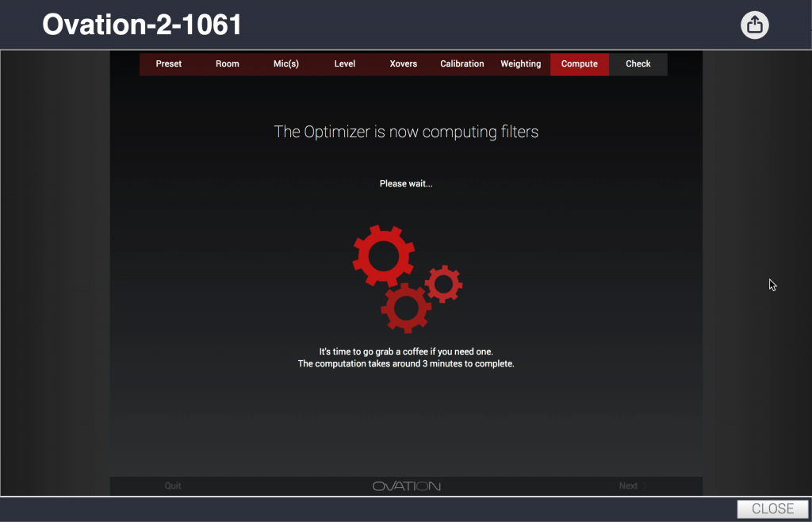
Task: Click the 'Please wait...' message
Action: tap(406, 183)
